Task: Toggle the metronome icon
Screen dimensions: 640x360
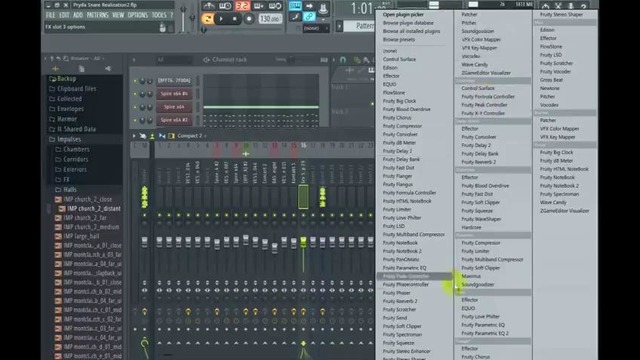Action: point(209,6)
